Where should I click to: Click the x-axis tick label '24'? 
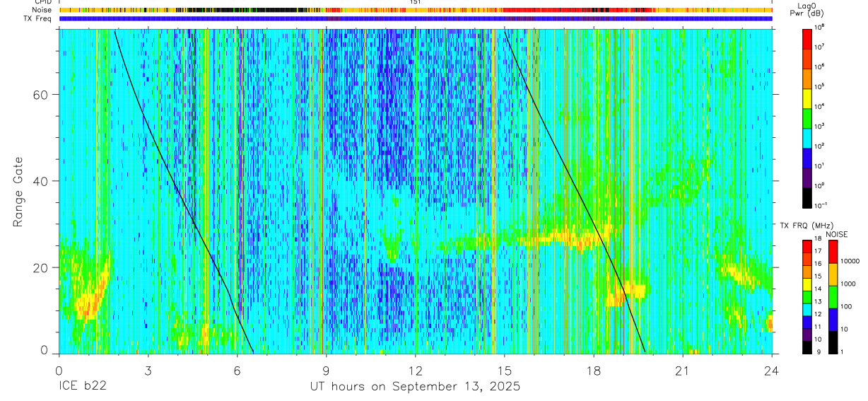click(772, 370)
